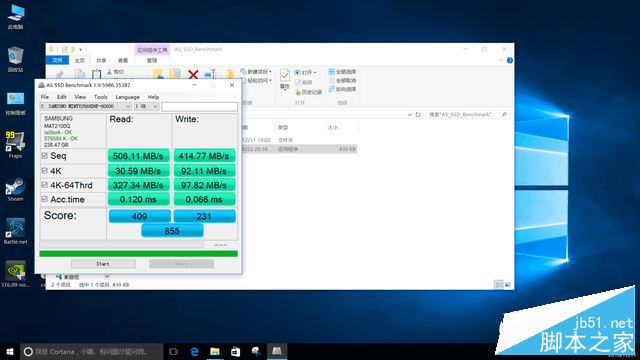
Task: Expand the Open dropdown in Explorer ribbon
Action: tap(315, 73)
